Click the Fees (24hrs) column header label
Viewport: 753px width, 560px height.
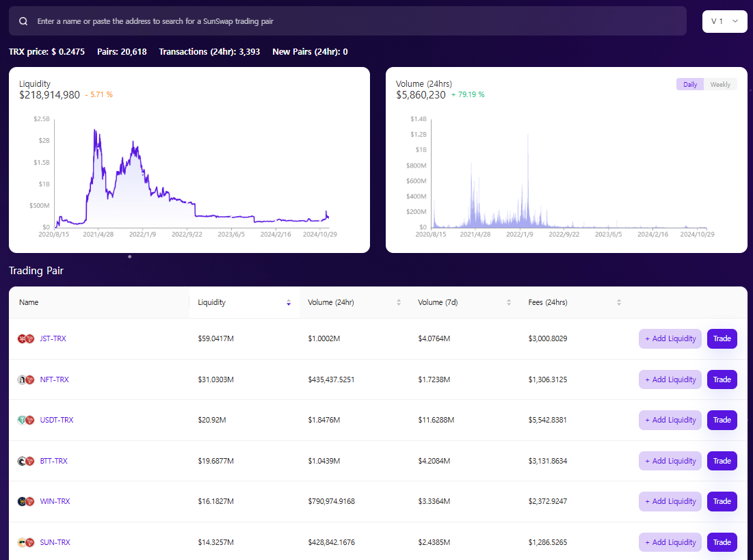[548, 302]
